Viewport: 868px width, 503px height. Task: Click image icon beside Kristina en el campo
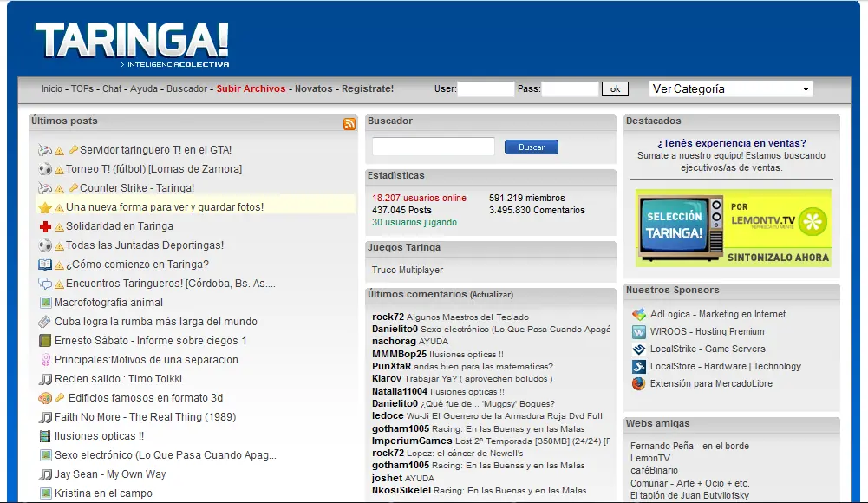point(46,493)
